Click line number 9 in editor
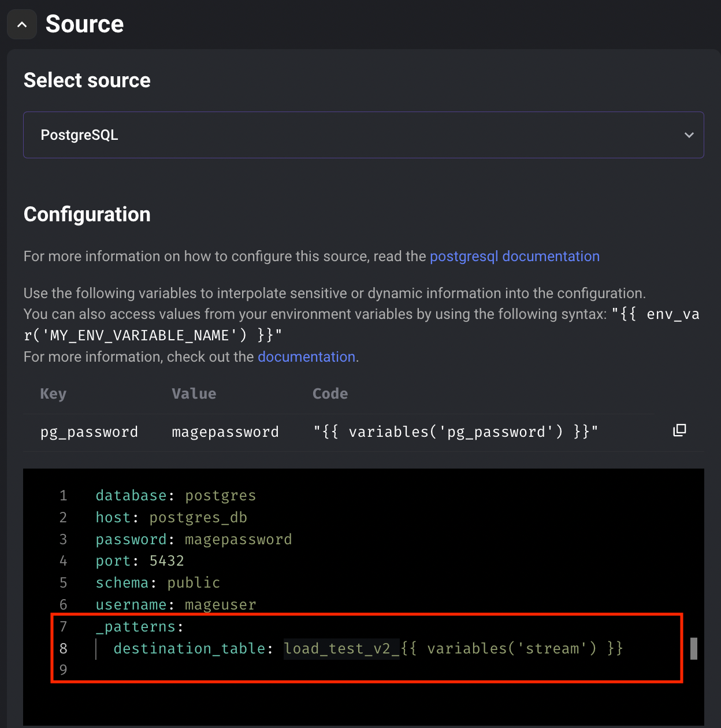Screen dimensions: 721x728 click(63, 670)
